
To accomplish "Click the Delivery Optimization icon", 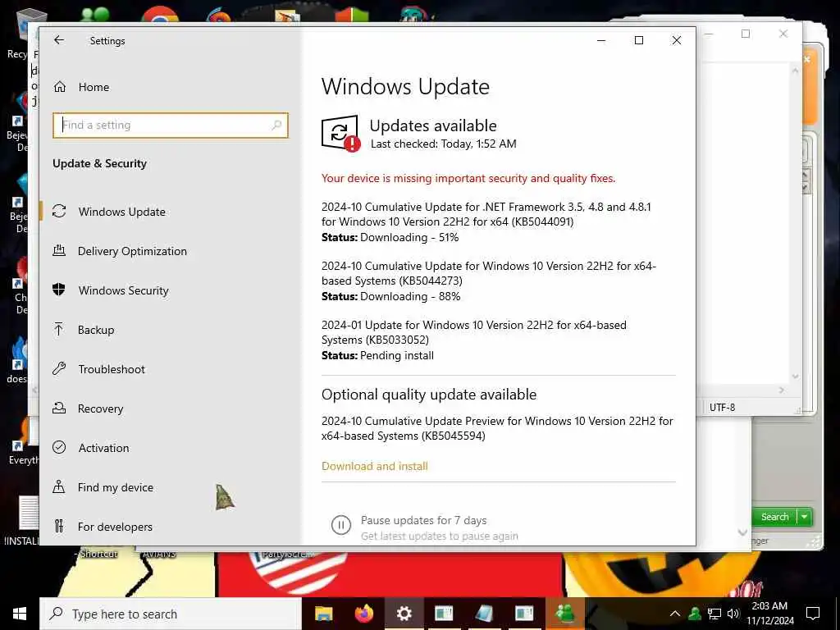I will [x=59, y=250].
